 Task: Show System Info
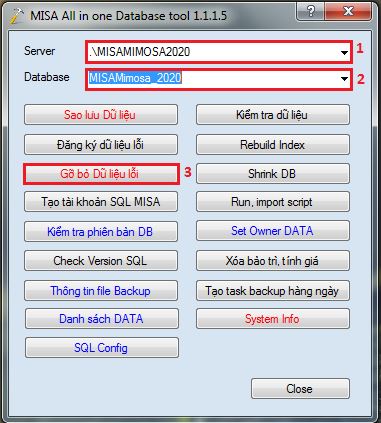click(x=273, y=319)
